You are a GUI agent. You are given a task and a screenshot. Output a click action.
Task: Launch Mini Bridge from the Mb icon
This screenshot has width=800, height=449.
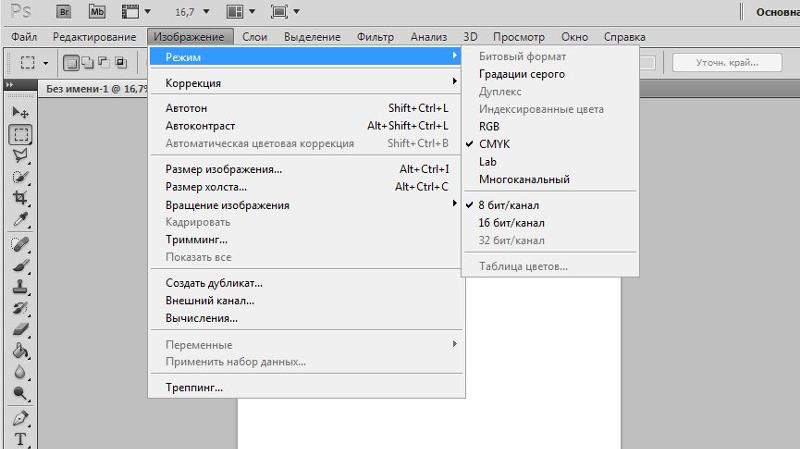pos(97,11)
